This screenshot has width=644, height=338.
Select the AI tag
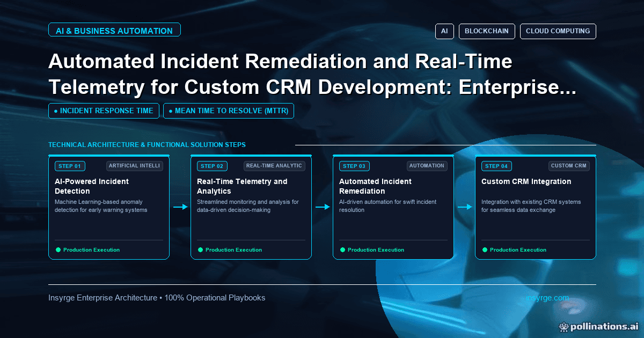point(444,31)
